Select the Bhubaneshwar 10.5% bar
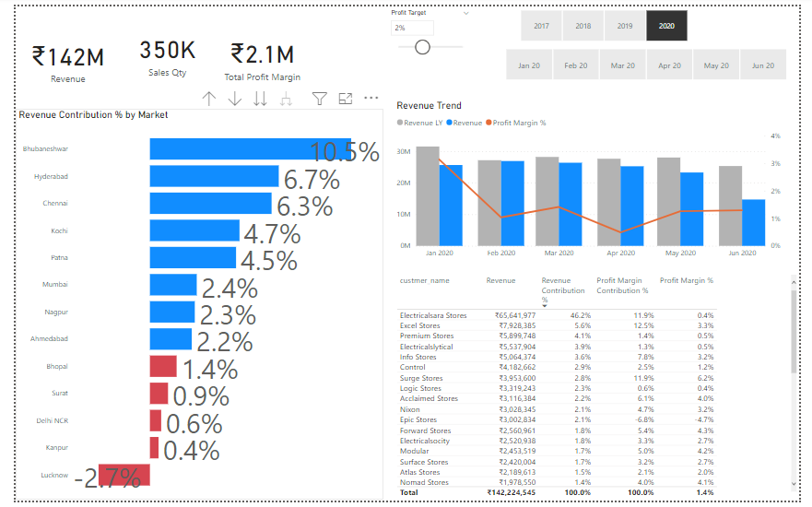Viewport: 812px width, 507px height. pyautogui.click(x=251, y=148)
